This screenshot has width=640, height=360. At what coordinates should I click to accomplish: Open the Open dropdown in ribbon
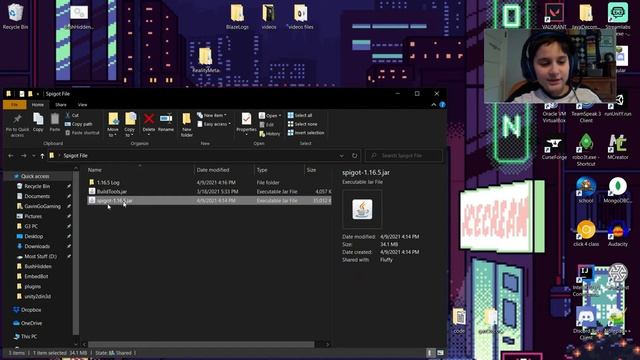[x=270, y=116]
